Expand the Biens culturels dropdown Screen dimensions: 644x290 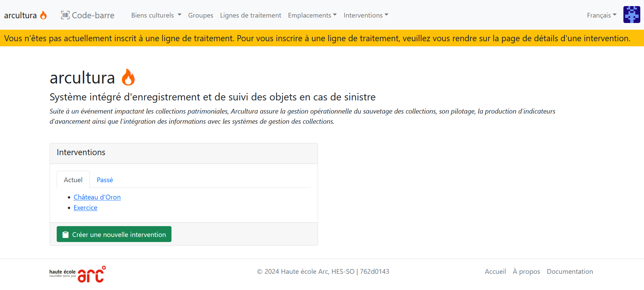pos(156,15)
